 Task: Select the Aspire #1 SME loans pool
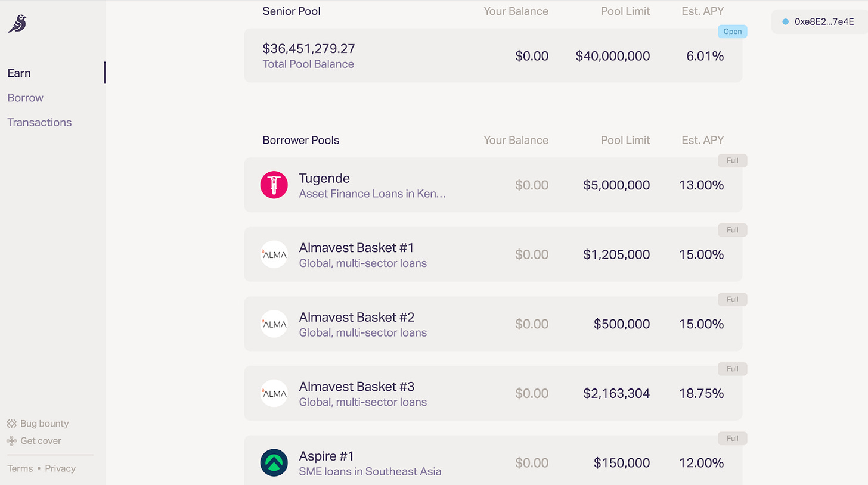493,460
